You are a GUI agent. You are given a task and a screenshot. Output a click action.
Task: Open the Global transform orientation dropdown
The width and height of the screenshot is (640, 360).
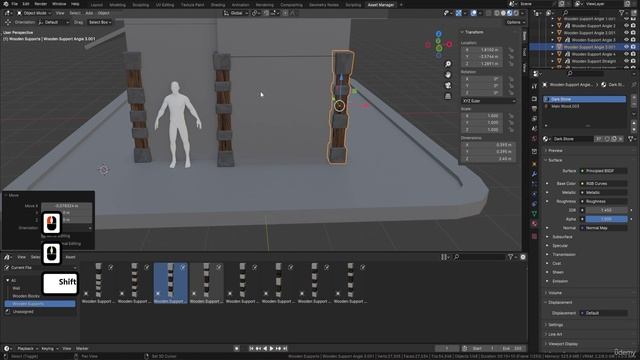point(236,13)
